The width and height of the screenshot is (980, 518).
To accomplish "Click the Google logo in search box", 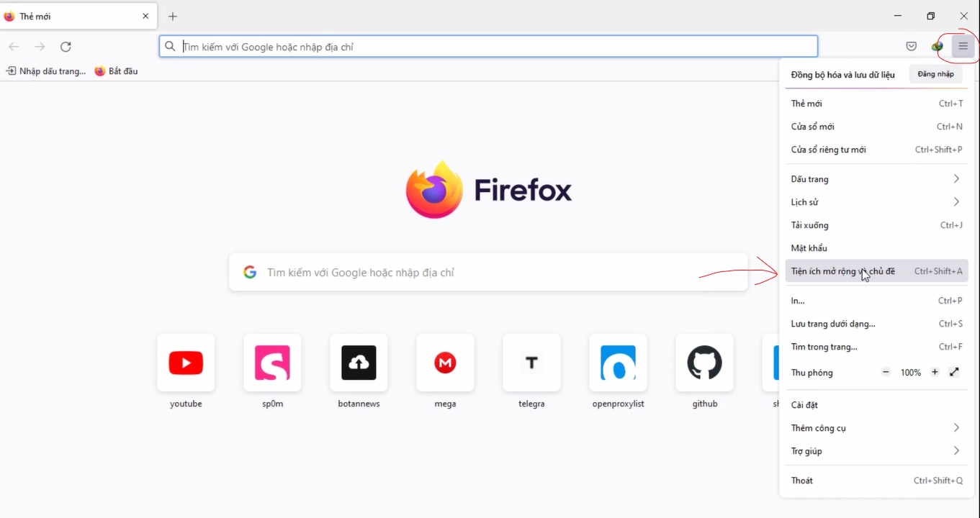I will pos(250,273).
